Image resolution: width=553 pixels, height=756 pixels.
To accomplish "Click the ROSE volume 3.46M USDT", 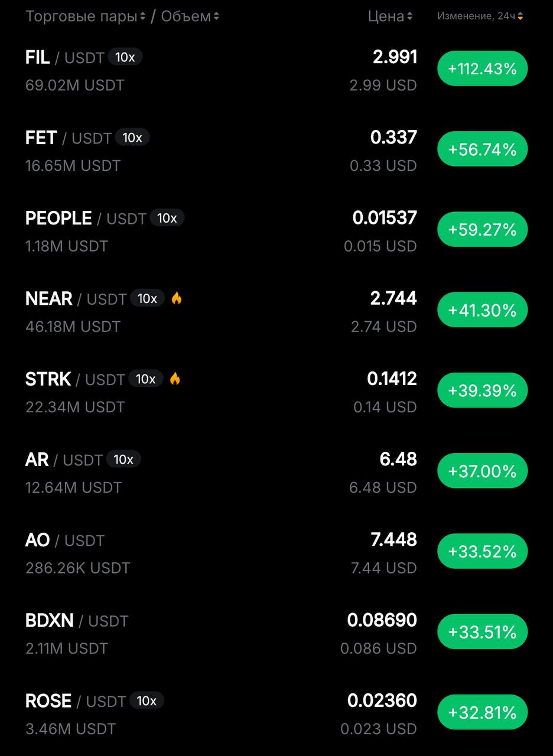I will click(x=70, y=729).
